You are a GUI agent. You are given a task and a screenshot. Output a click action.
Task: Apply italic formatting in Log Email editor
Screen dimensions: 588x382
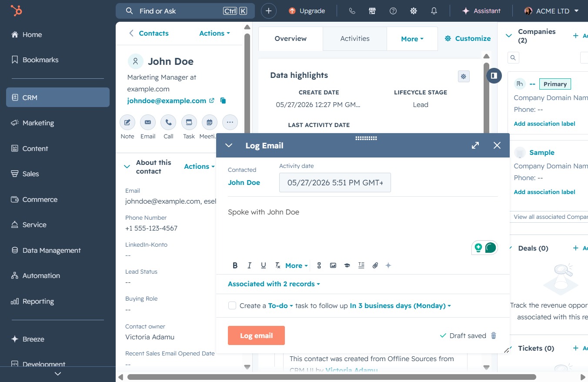click(x=249, y=265)
